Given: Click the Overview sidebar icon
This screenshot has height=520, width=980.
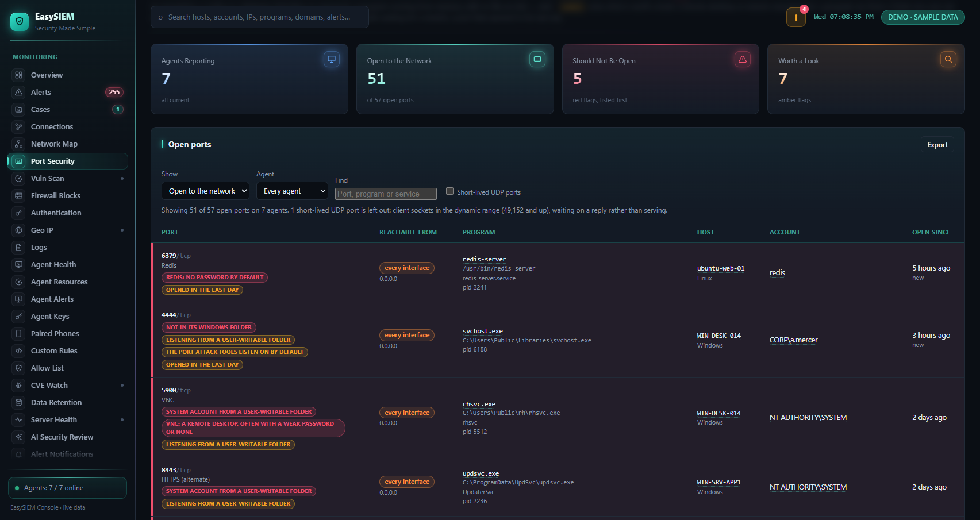Looking at the screenshot, I should tap(19, 75).
